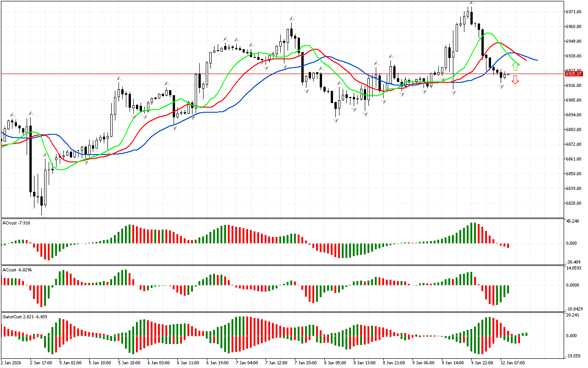Screen dimensions: 588x368
Task: Select the down fractal below the 8 Jan 05:00 low
Action: (x=336, y=120)
